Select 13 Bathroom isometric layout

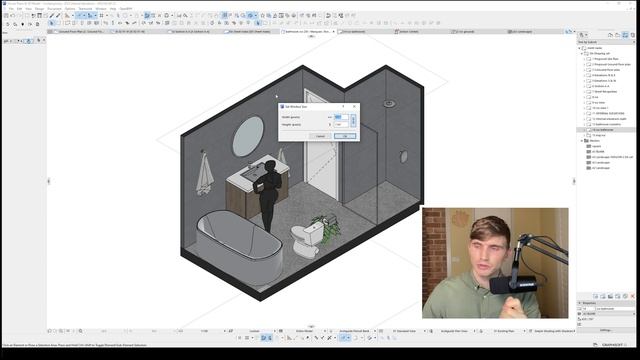pos(607,124)
